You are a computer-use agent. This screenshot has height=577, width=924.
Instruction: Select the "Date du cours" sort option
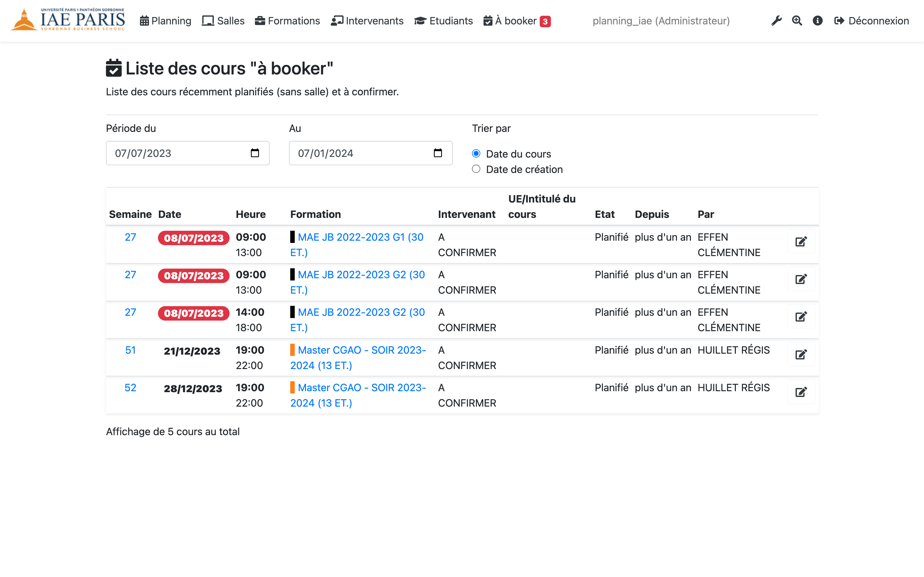(x=476, y=153)
